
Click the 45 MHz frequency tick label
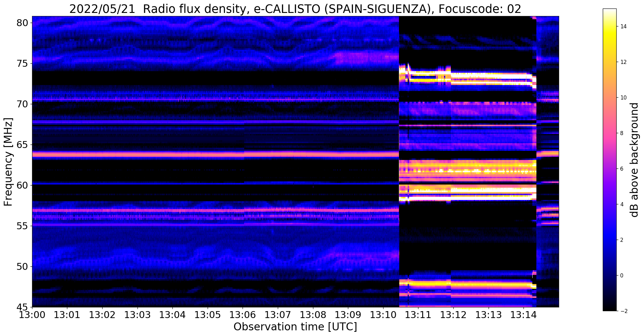(x=22, y=307)
